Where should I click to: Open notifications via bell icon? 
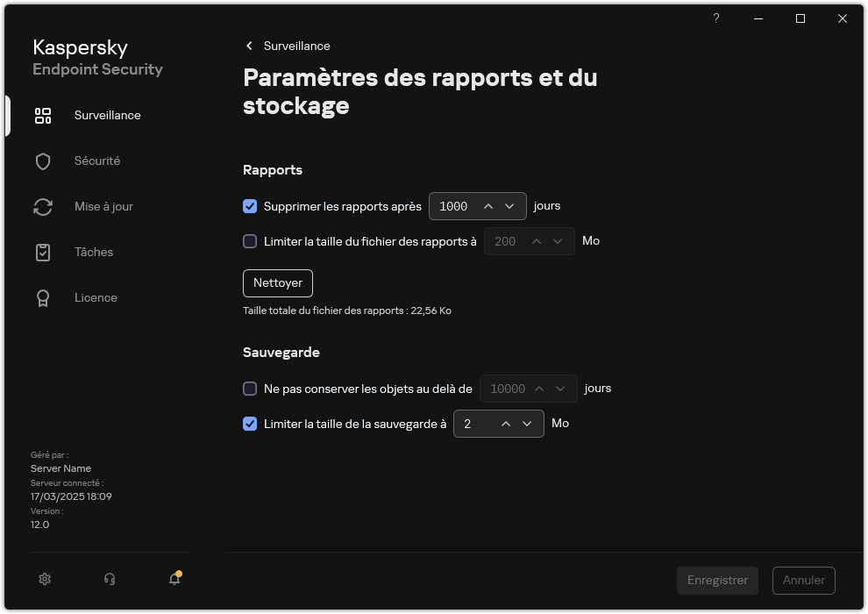click(174, 581)
